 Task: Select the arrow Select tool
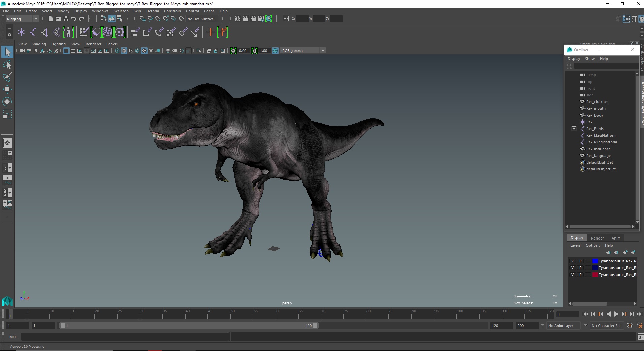[7, 52]
